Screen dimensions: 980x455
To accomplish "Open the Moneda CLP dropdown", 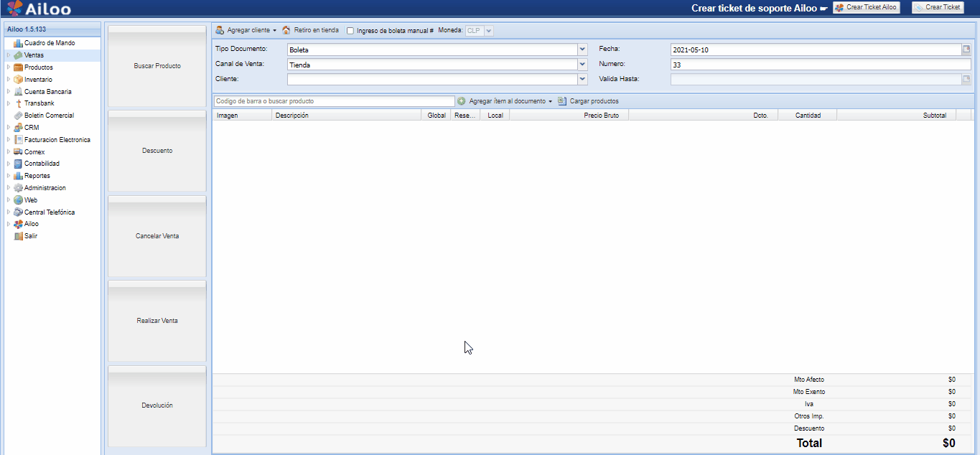I will coord(489,31).
